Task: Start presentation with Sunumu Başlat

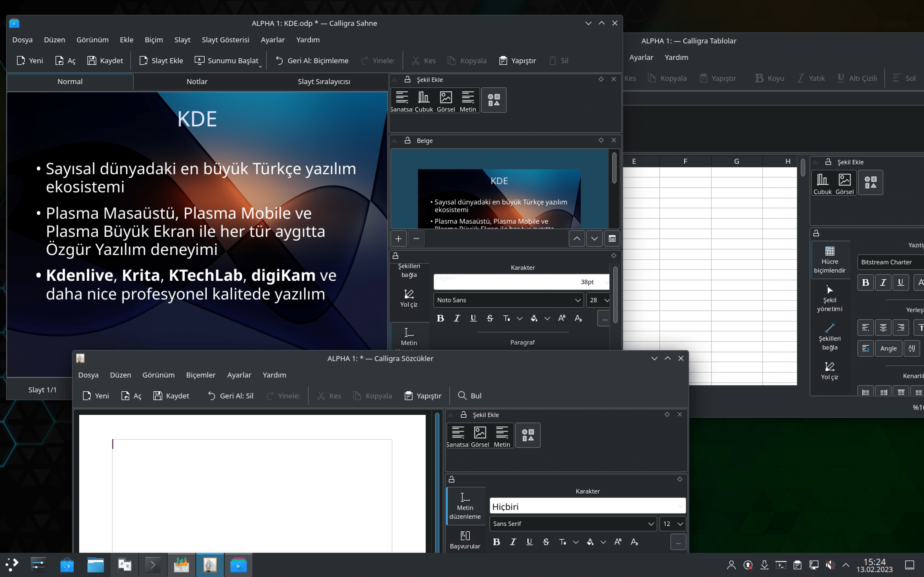Action: (x=227, y=60)
